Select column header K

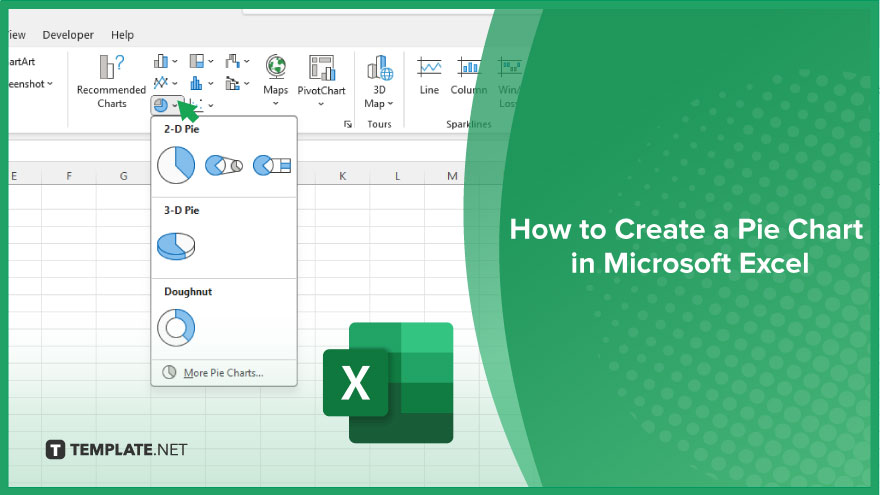point(342,176)
